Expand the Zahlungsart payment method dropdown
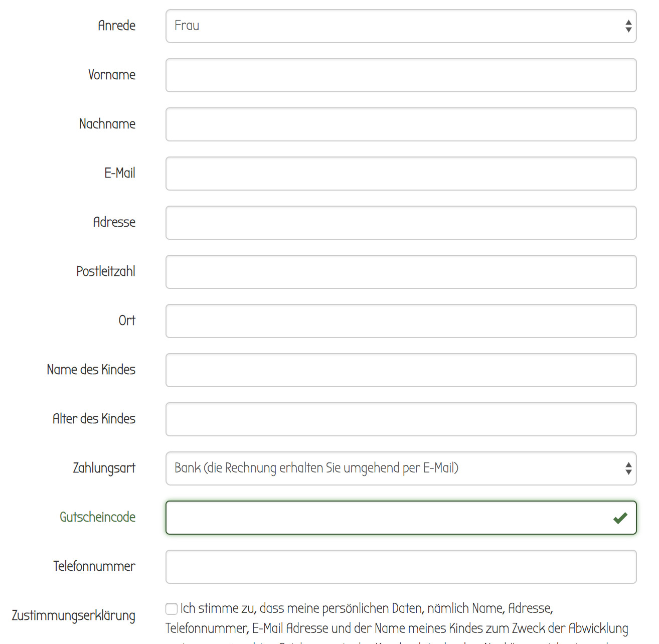This screenshot has width=659, height=644. [x=400, y=468]
